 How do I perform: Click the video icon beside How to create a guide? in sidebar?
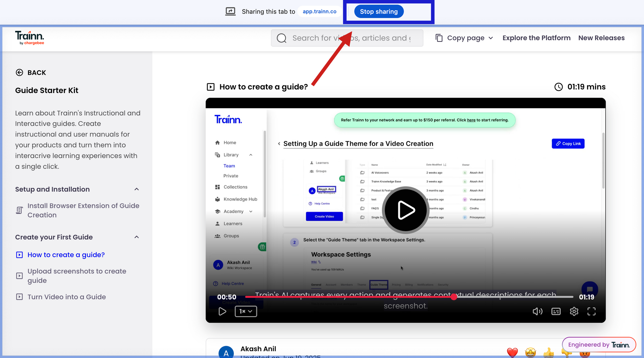[19, 255]
